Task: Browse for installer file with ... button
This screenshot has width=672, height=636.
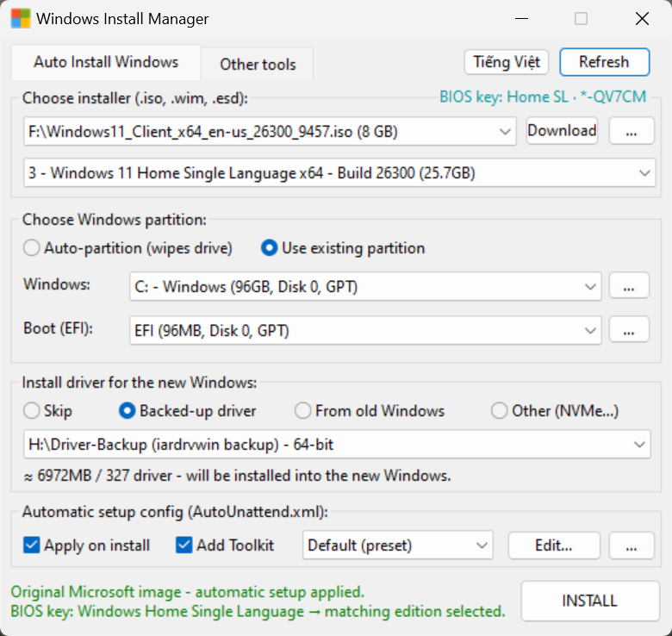Action: [632, 131]
